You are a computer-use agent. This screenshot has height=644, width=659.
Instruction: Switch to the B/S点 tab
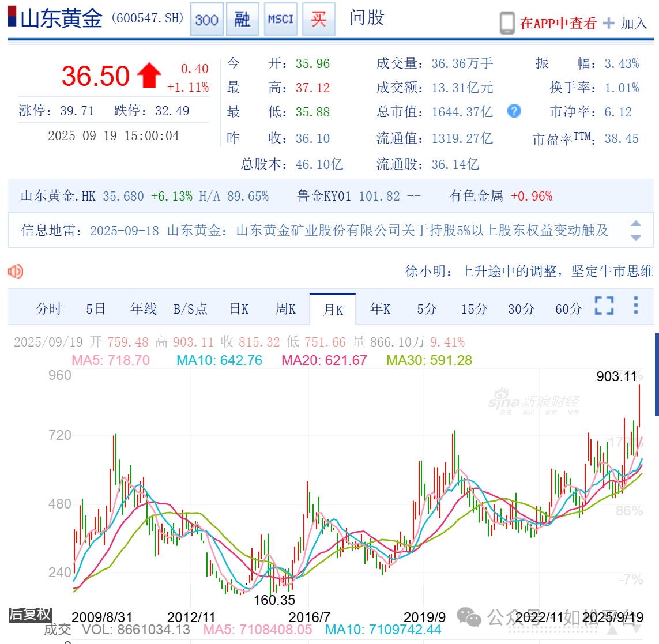[190, 309]
